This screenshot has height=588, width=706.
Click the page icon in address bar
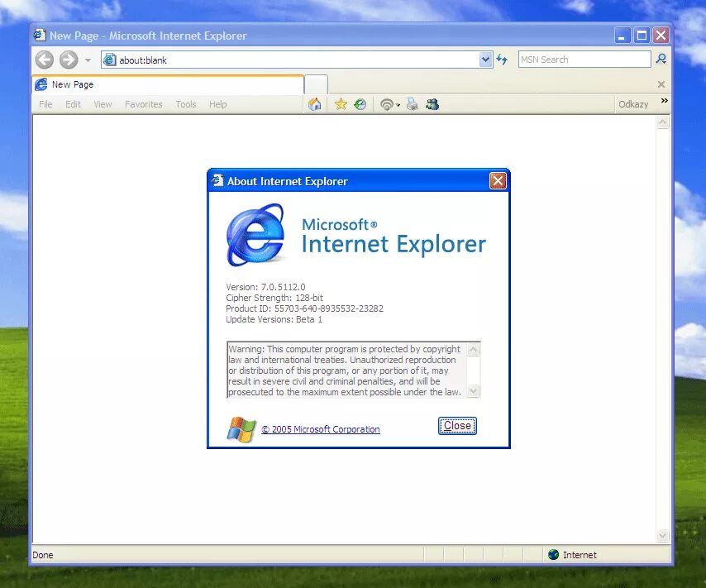(x=109, y=60)
